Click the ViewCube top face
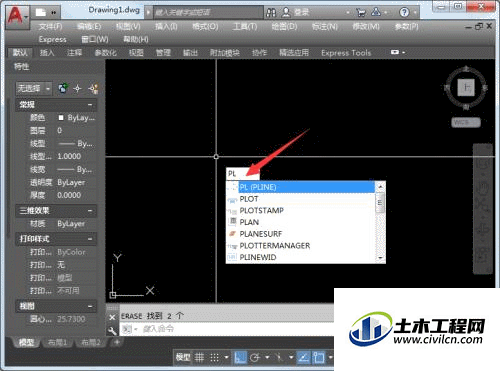The width and height of the screenshot is (500, 371). pos(466,88)
